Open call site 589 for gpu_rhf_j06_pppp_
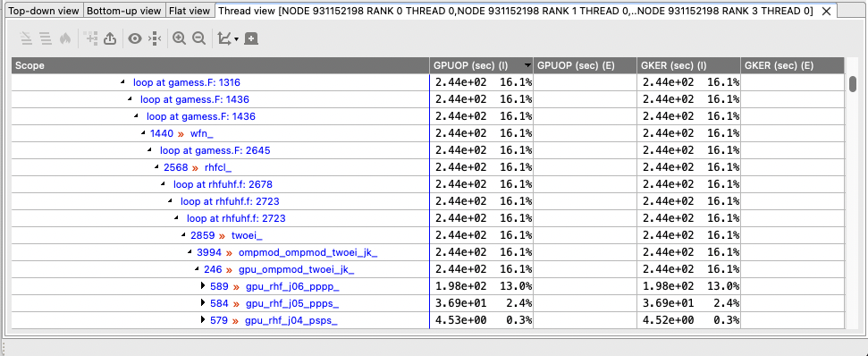Viewport: 868px width, 356px height. coord(219,287)
